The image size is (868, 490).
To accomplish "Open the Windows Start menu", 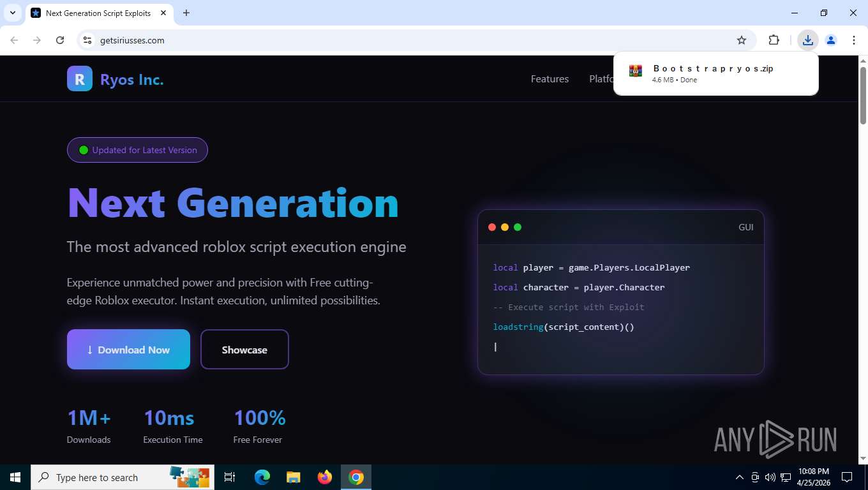I will (x=15, y=477).
